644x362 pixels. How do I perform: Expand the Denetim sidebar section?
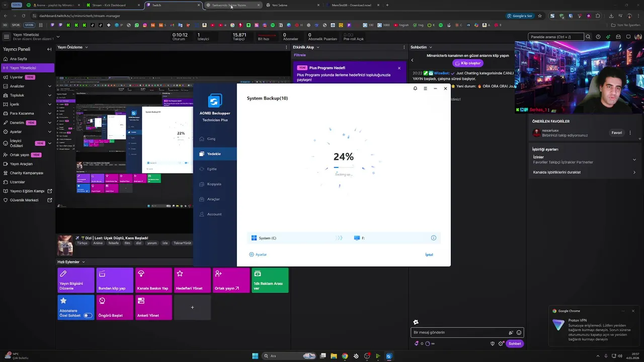click(x=49, y=123)
